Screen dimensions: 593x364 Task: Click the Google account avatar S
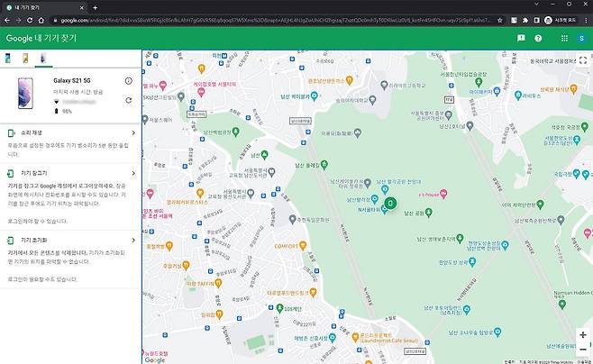[x=579, y=39]
